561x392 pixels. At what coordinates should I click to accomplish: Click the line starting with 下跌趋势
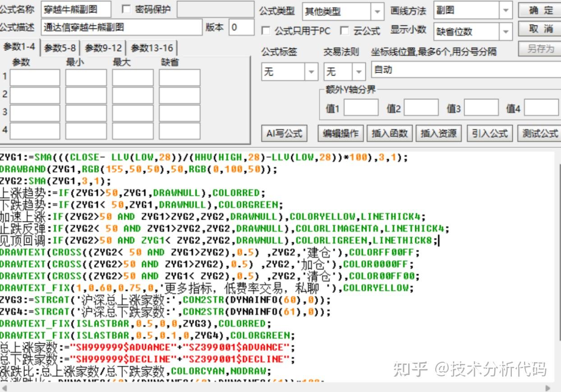coord(142,205)
